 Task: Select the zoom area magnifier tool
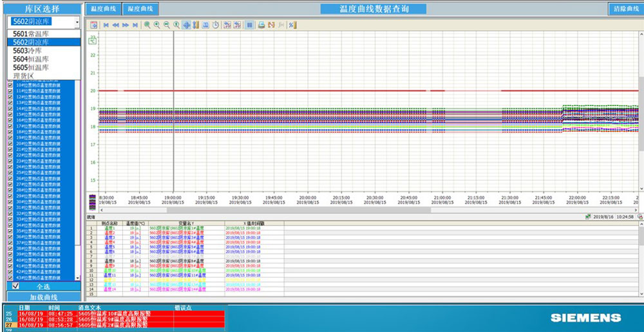click(x=147, y=25)
